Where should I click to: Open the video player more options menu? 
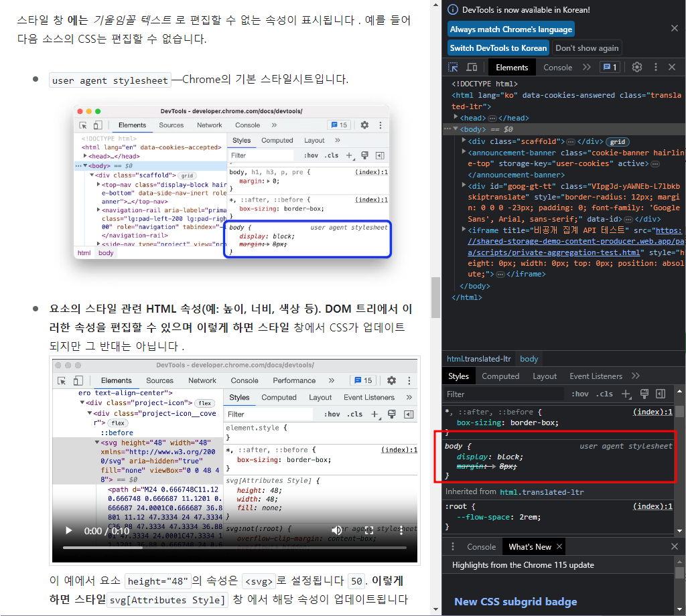tap(401, 531)
